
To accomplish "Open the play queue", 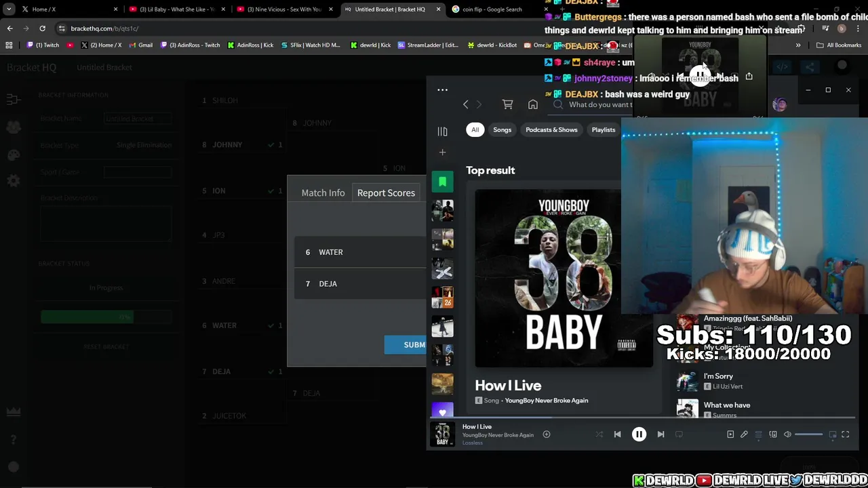I will pos(758,434).
